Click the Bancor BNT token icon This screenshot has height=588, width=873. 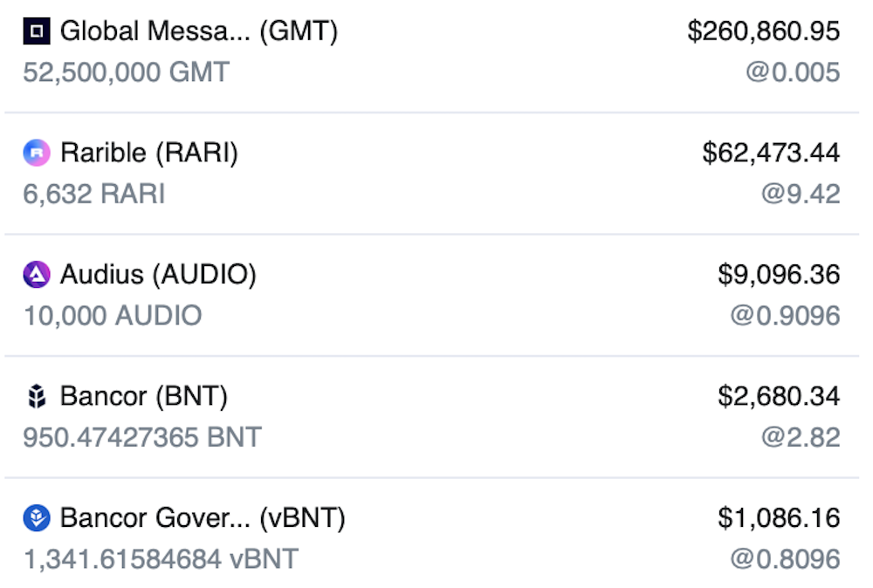(37, 396)
